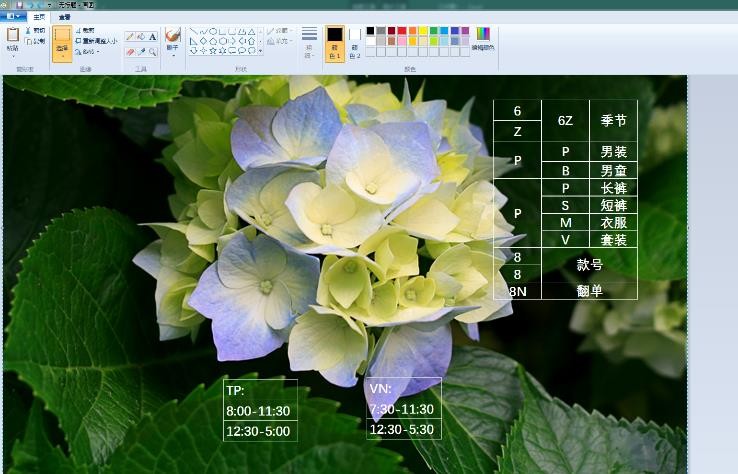Viewport: 738px width, 474px height.
Task: Open the Customize Quick Access Toolbar arrow
Action: (x=49, y=5)
